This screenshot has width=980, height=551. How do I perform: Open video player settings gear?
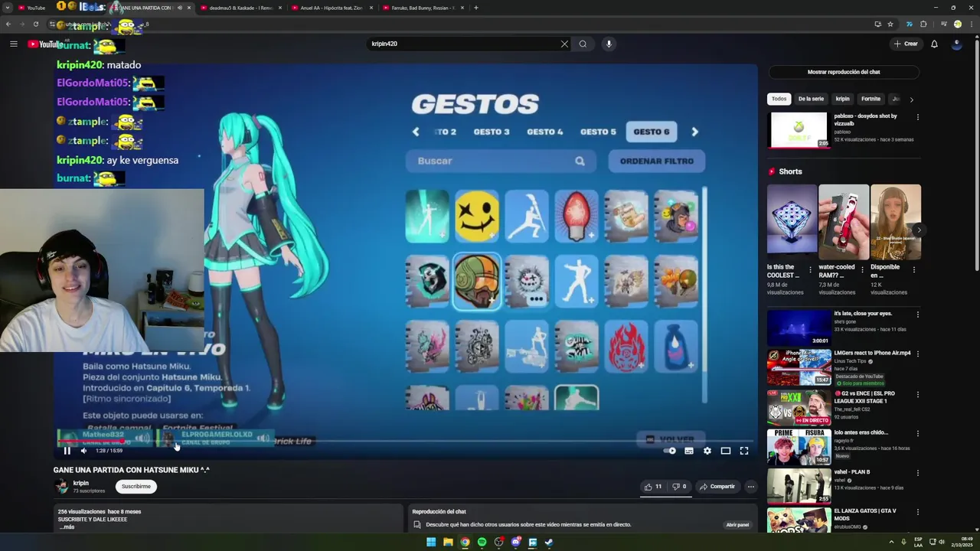click(x=707, y=451)
